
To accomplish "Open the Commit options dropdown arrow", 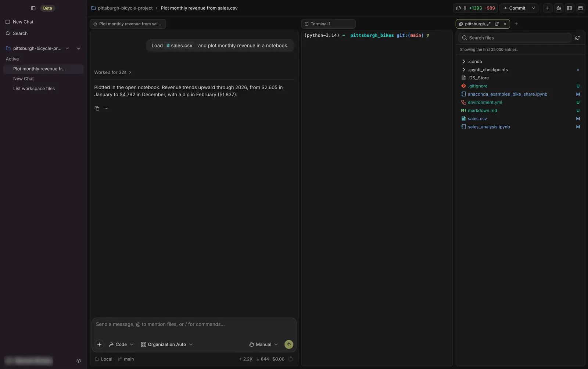I will pos(534,8).
